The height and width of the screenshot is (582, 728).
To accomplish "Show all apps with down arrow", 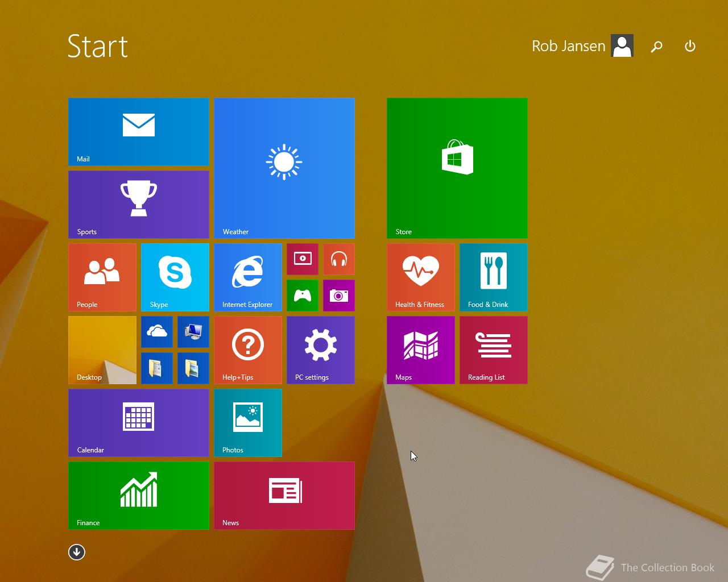I will (x=77, y=552).
